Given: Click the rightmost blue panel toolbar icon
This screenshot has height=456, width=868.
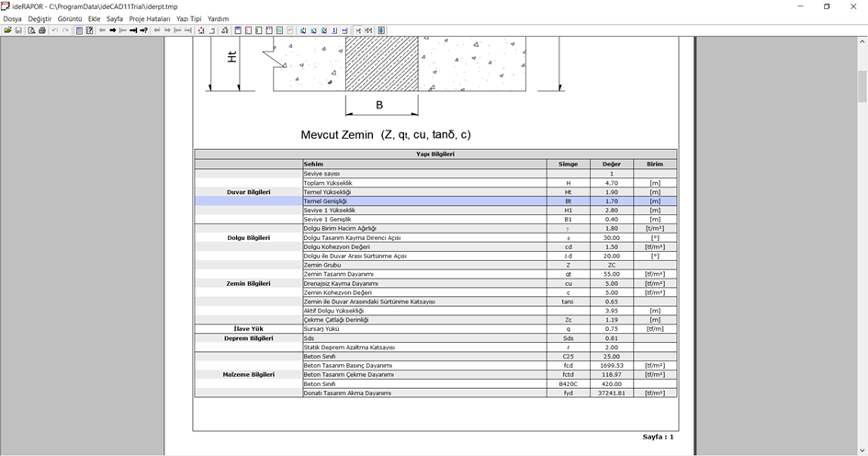Looking at the screenshot, I should pyautogui.click(x=381, y=30).
